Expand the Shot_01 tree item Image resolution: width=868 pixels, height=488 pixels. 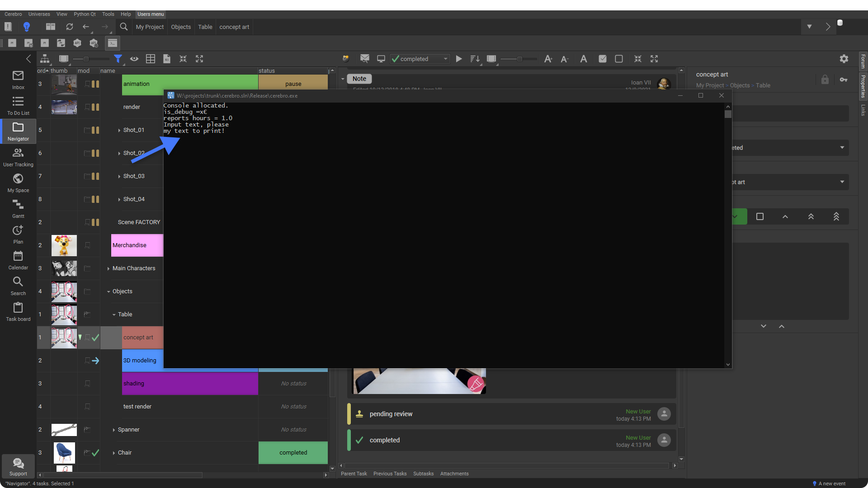(x=119, y=130)
